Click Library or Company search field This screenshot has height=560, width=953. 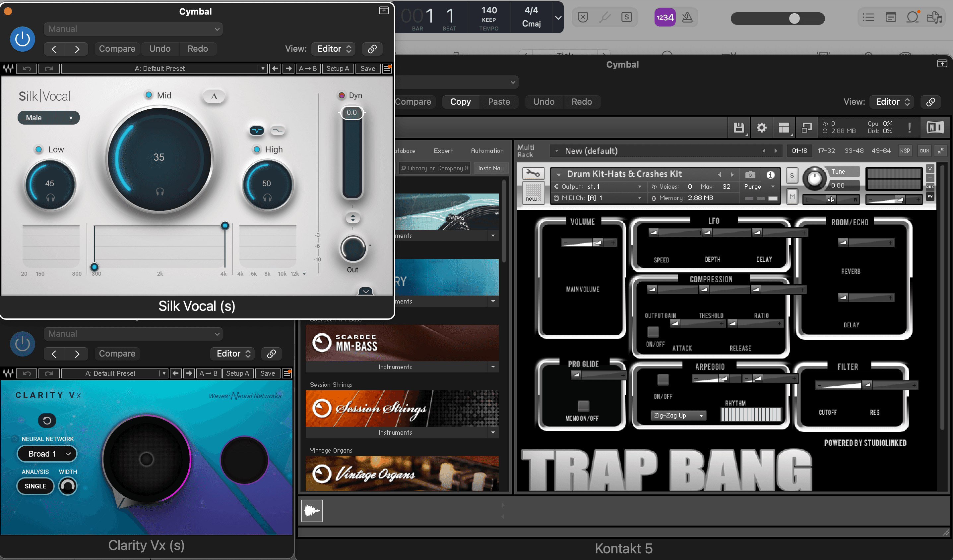[x=434, y=168]
